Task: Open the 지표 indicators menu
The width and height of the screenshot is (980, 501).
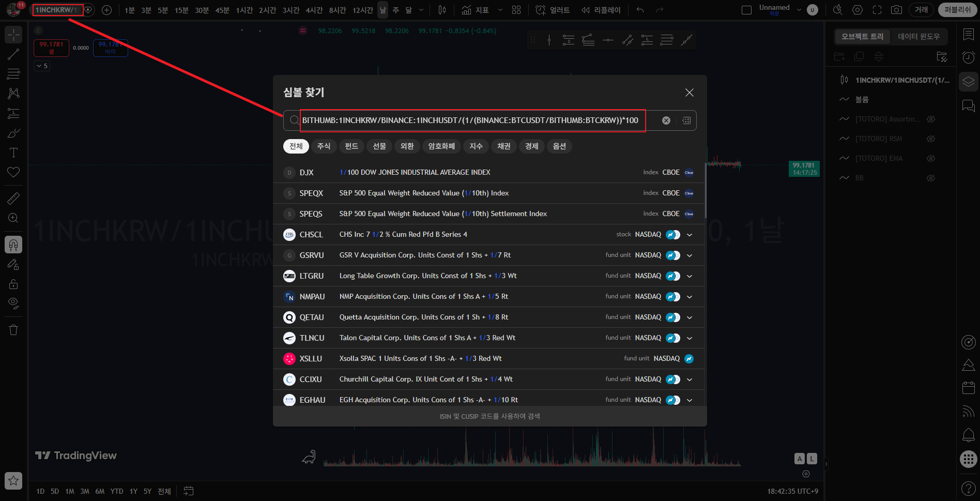Action: click(x=476, y=10)
